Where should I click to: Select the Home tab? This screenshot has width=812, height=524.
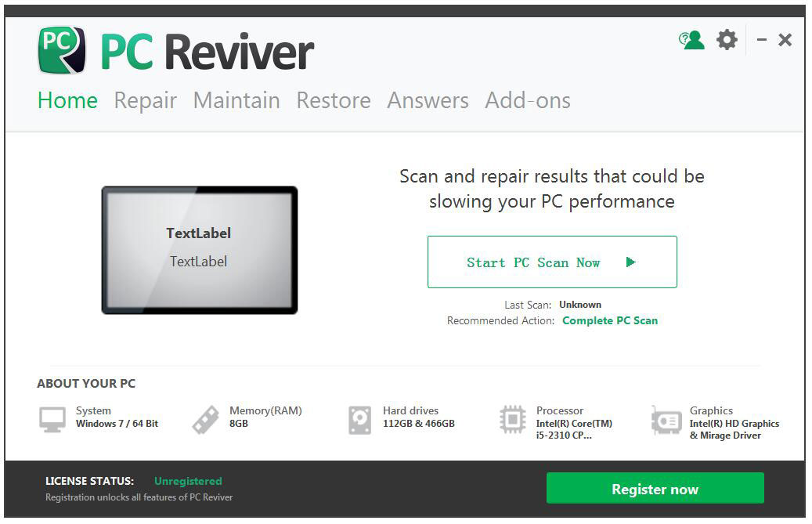pyautogui.click(x=67, y=100)
